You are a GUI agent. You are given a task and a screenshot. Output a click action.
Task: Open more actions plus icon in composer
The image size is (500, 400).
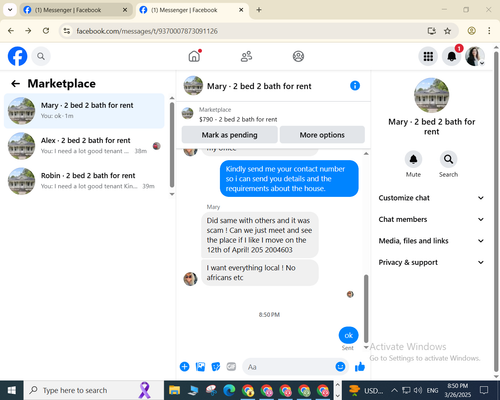[x=184, y=367]
